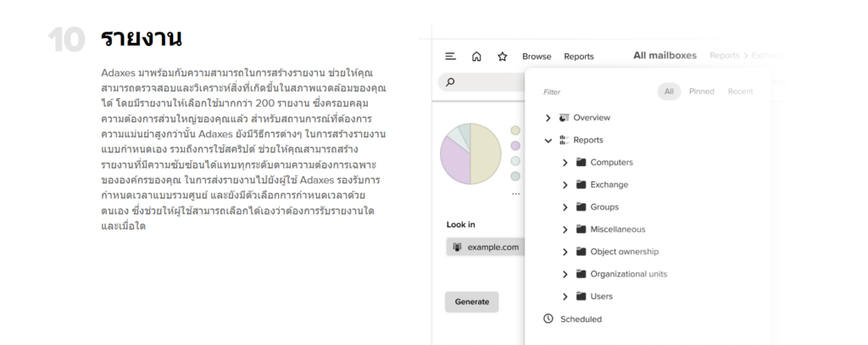Click the Exchange folder icon

pos(581,184)
